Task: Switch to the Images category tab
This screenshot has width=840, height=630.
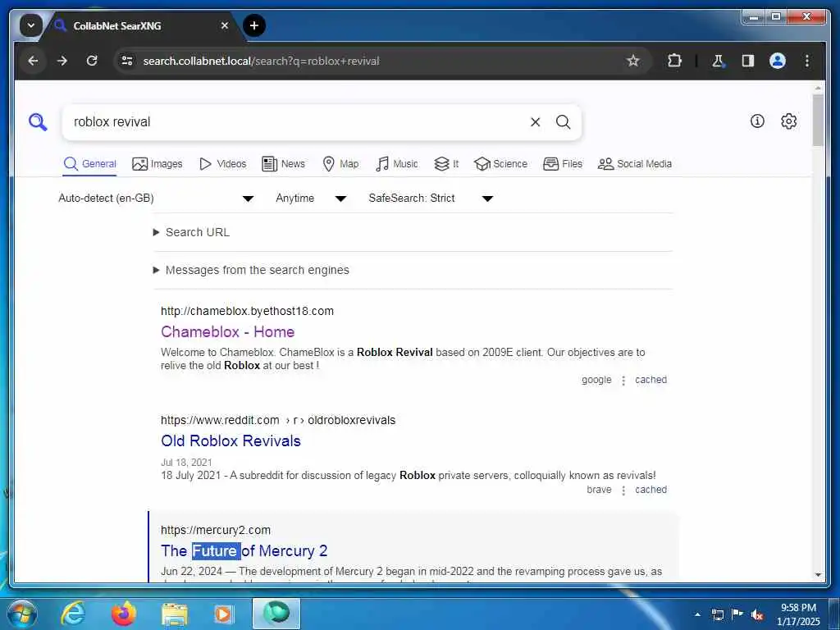Action: pos(157,164)
